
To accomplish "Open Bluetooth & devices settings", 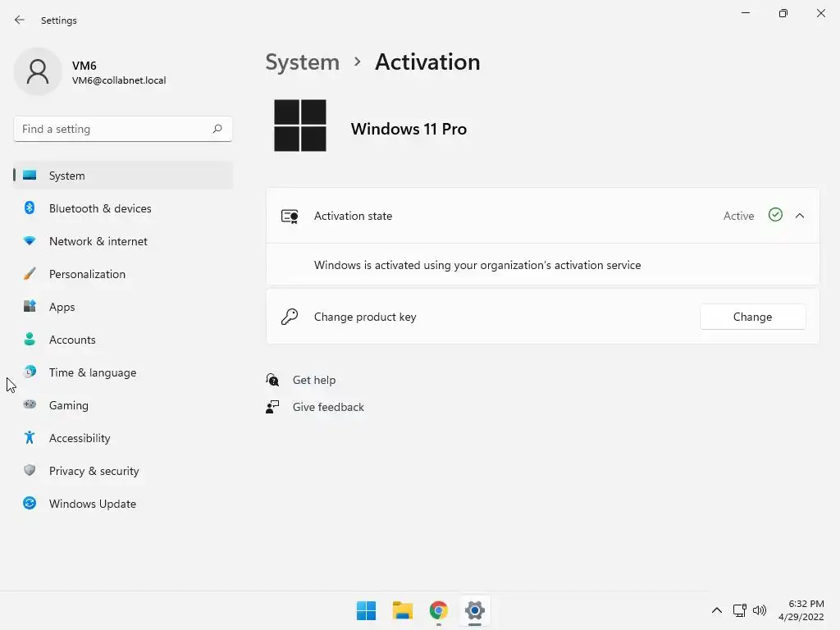I will click(123, 208).
